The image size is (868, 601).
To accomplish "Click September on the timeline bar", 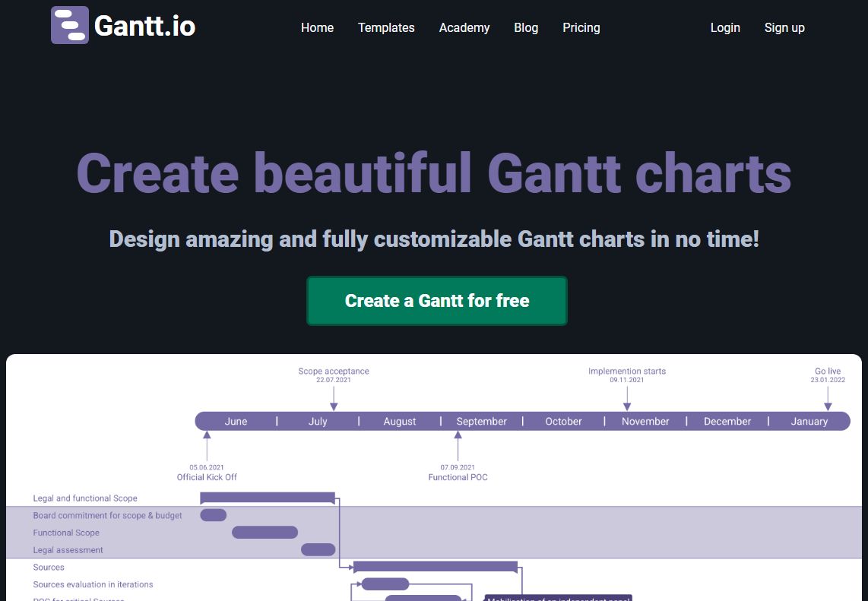I will coord(482,421).
